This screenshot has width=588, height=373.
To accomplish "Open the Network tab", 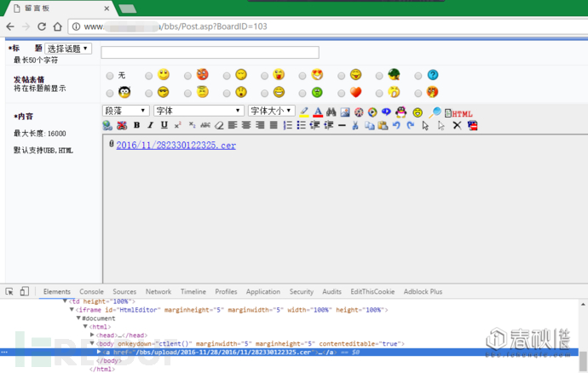I will tap(159, 291).
